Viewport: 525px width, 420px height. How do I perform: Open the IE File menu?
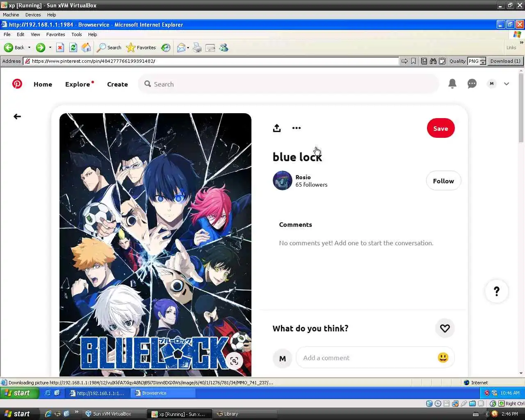coord(7,34)
